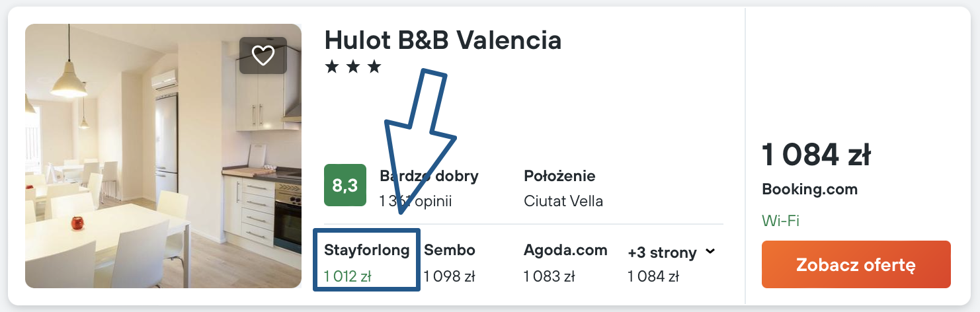This screenshot has width=980, height=312.
Task: Click the three-star rating icons
Action: pos(353,67)
